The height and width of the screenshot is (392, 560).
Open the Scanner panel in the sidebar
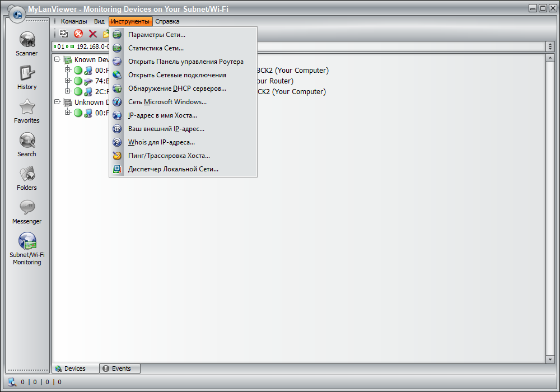pos(27,44)
